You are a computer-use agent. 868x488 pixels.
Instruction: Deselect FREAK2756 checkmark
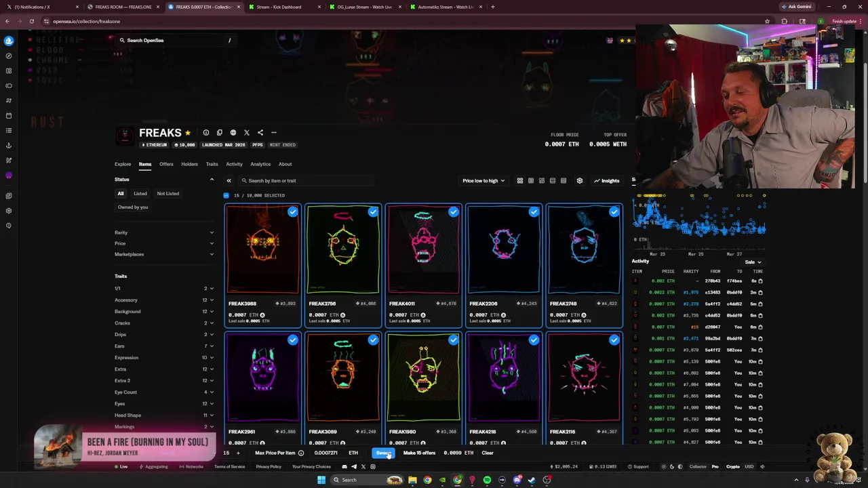(x=373, y=212)
